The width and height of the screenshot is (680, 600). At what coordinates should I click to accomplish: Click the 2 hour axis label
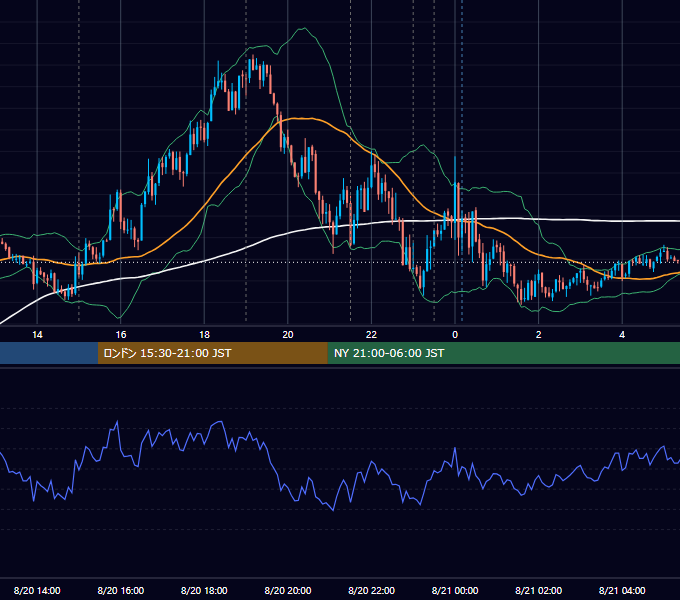tap(539, 335)
